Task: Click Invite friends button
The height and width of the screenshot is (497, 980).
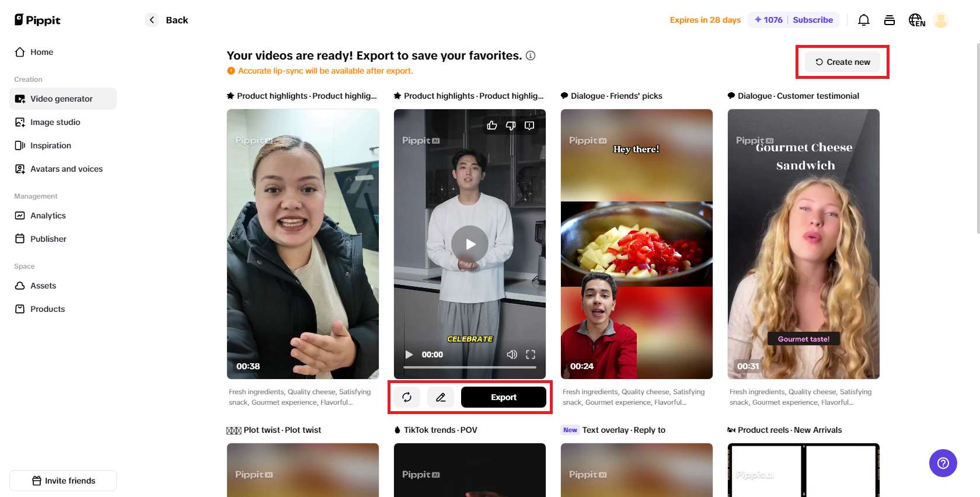Action: pyautogui.click(x=63, y=481)
